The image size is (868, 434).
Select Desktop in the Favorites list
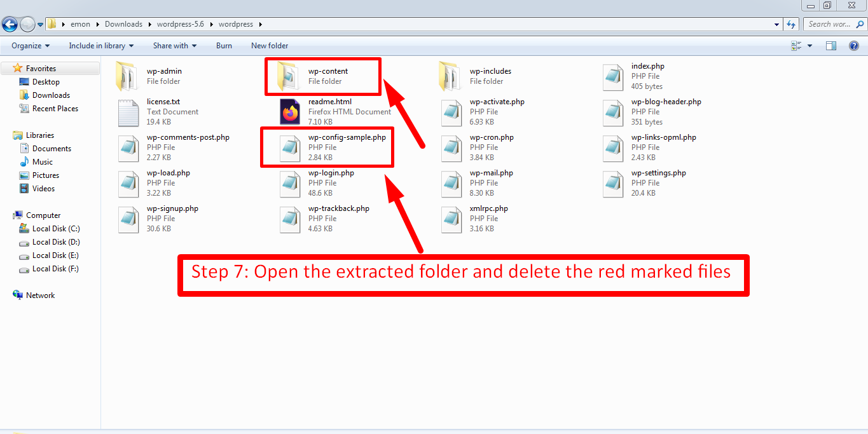46,82
